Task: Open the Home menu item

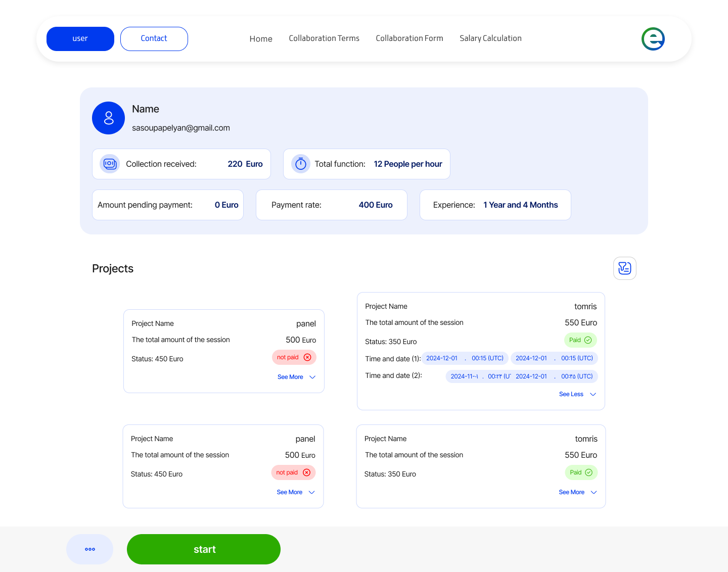Action: click(261, 39)
